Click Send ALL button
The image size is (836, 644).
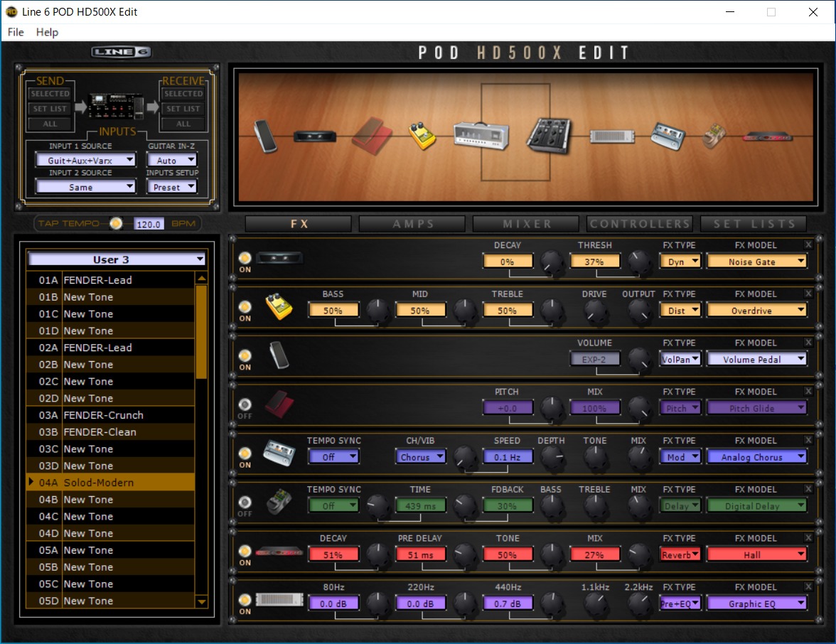point(50,124)
